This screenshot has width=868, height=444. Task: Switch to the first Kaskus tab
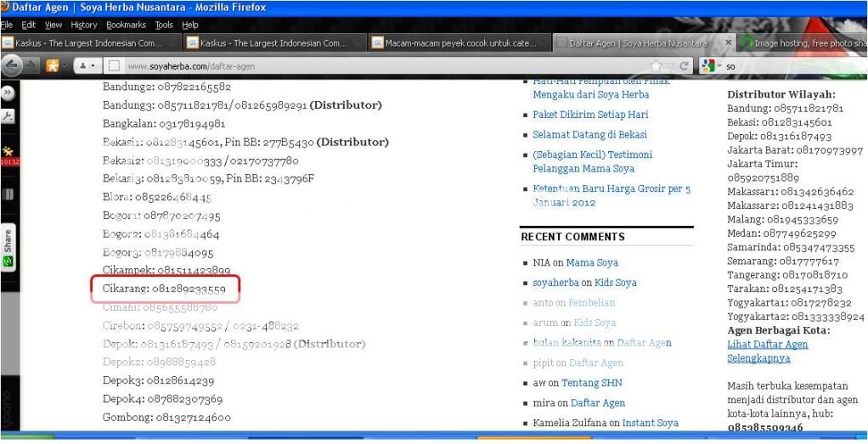click(90, 42)
